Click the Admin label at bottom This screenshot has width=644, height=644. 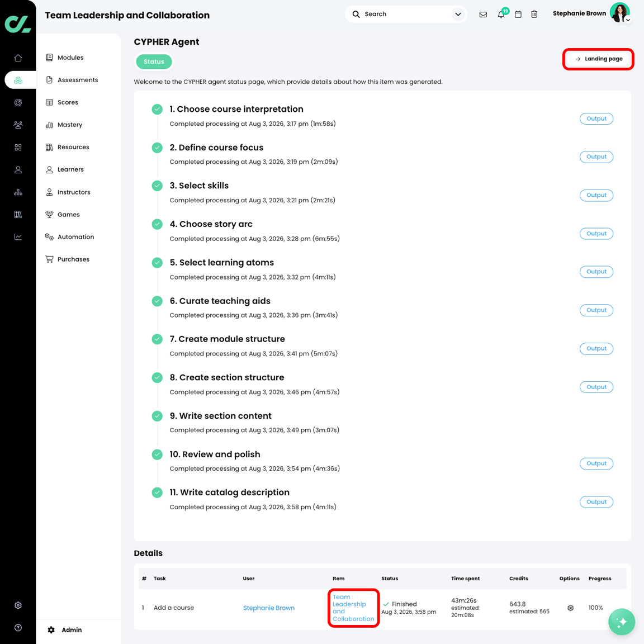coord(72,630)
